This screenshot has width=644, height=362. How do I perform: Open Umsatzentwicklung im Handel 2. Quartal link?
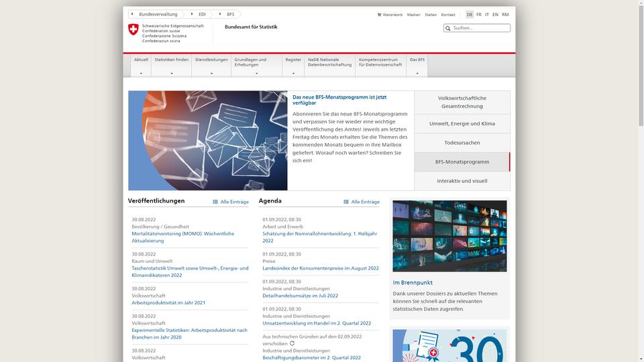click(317, 323)
